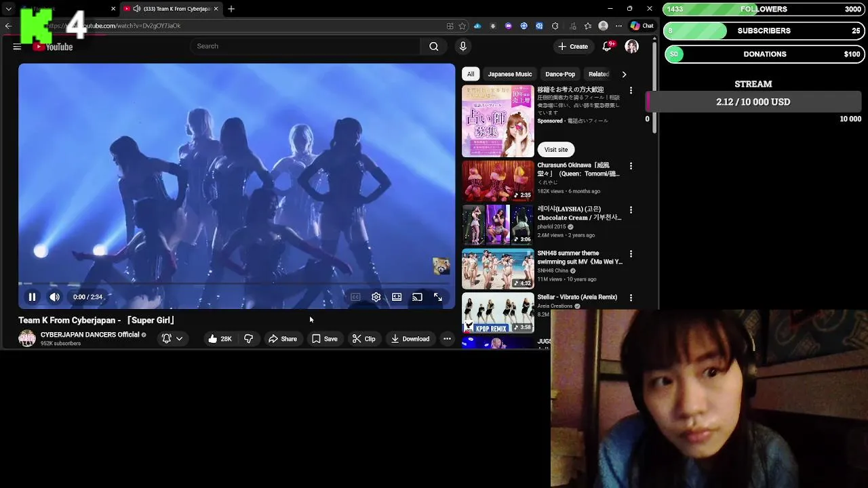The height and width of the screenshot is (488, 868).
Task: Dislike this video
Action: tap(248, 339)
